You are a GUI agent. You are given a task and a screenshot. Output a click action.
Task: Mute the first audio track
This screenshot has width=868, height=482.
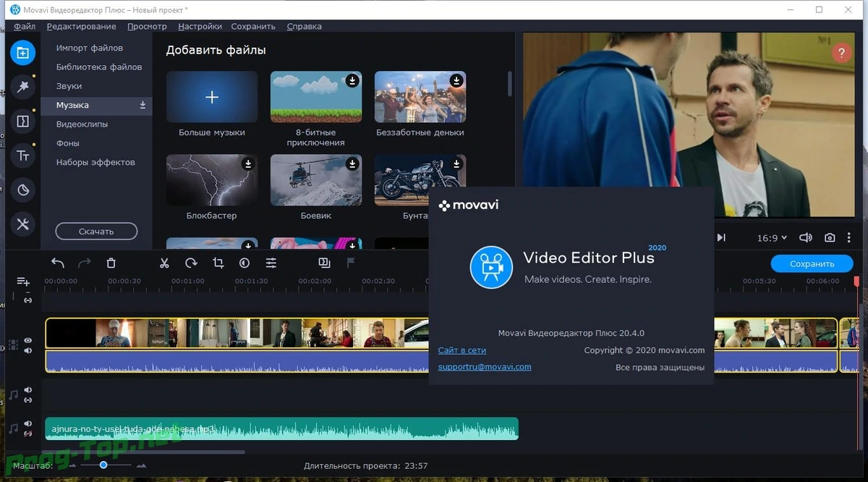tap(27, 390)
